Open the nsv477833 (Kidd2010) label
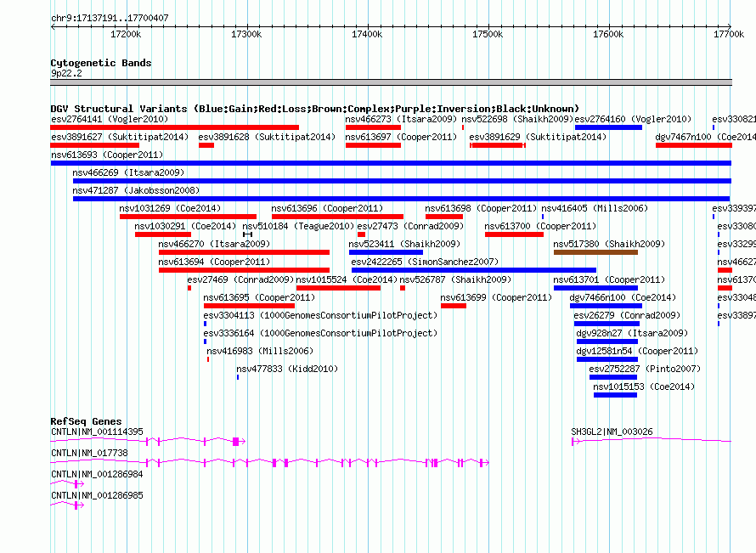Image resolution: width=756 pixels, height=553 pixels. [287, 369]
